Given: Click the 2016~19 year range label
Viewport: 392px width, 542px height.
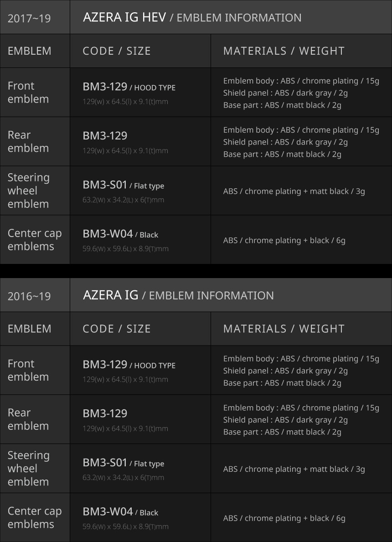Looking at the screenshot, I should click(x=29, y=296).
